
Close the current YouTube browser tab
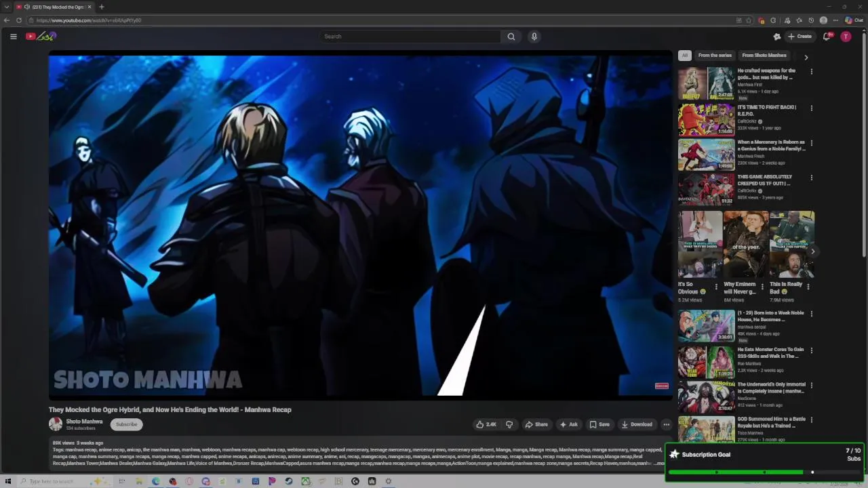tap(90, 7)
